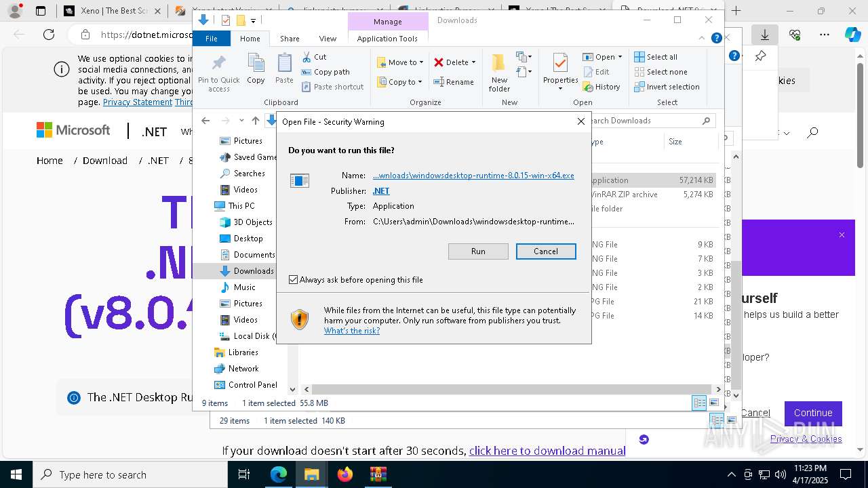Select Local Disk in navigation tree

pyautogui.click(x=248, y=336)
